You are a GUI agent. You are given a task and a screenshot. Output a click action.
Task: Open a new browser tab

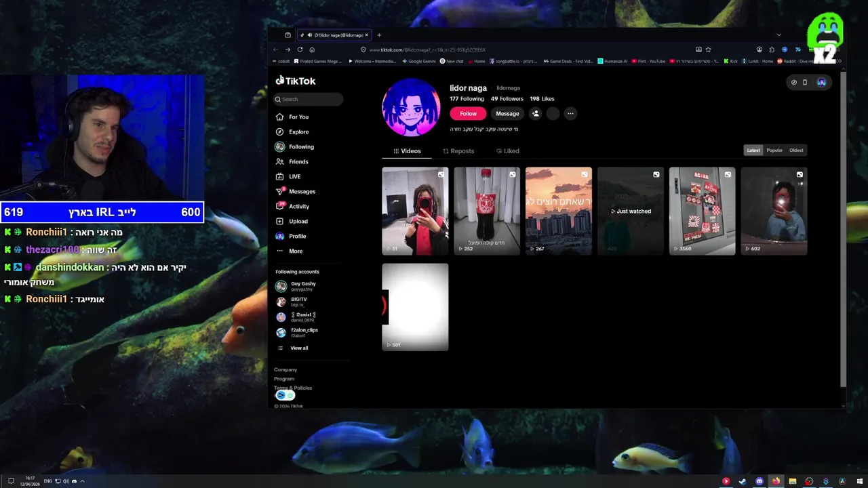[x=379, y=35]
